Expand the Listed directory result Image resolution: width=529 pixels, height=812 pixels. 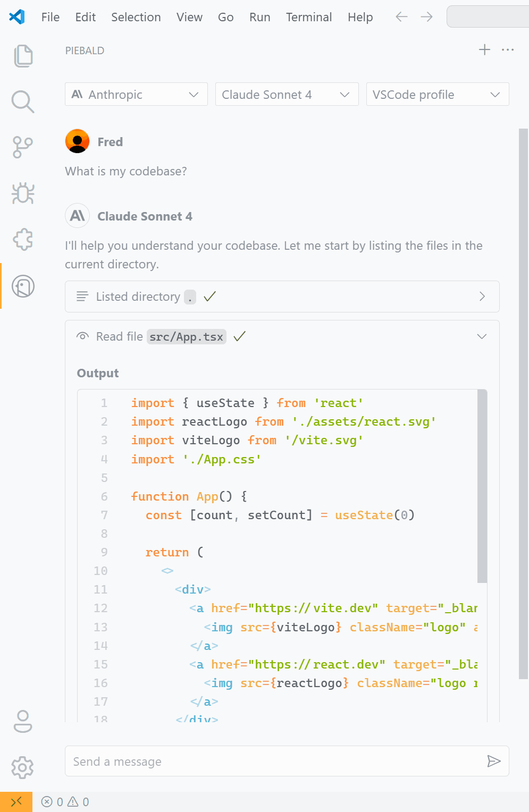pyautogui.click(x=482, y=297)
